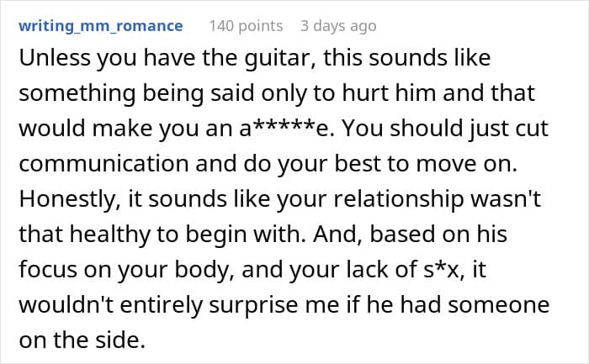Screen dimensions: 589x364
Task: Click the 140 points score
Action: 245,26
